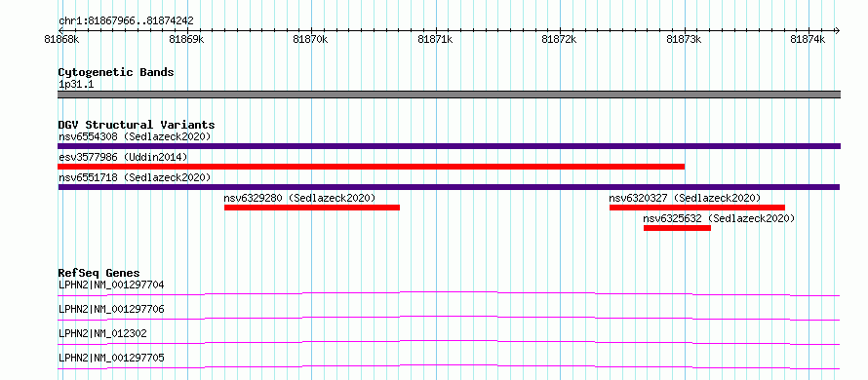Click the red nsv6325632 variant bar
Viewport: 868px width, 380px height.
677,228
